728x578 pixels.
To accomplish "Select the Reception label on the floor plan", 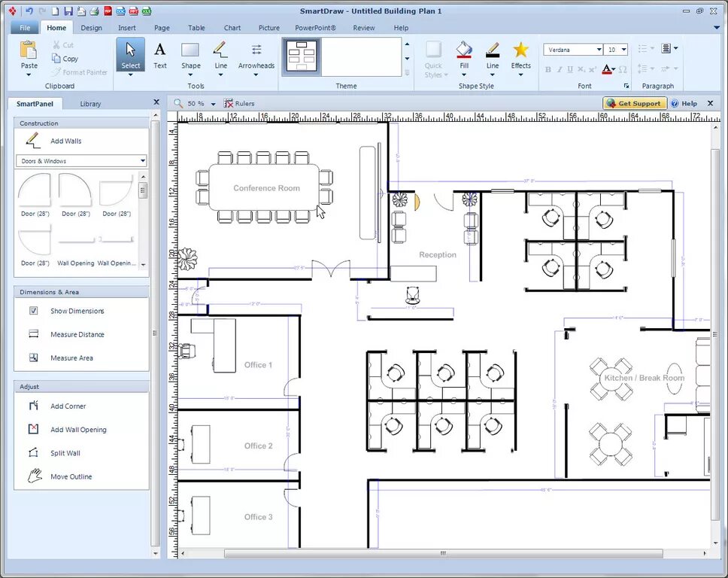I will tap(438, 254).
